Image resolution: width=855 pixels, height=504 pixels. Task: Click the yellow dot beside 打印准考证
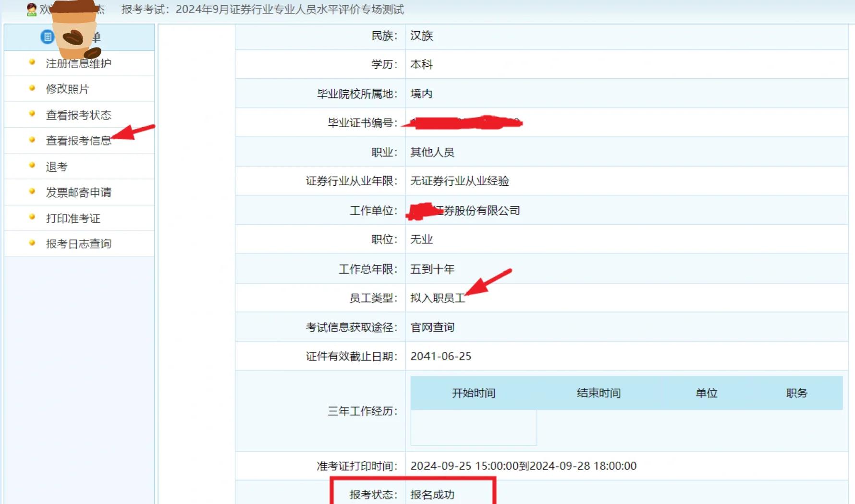click(31, 218)
